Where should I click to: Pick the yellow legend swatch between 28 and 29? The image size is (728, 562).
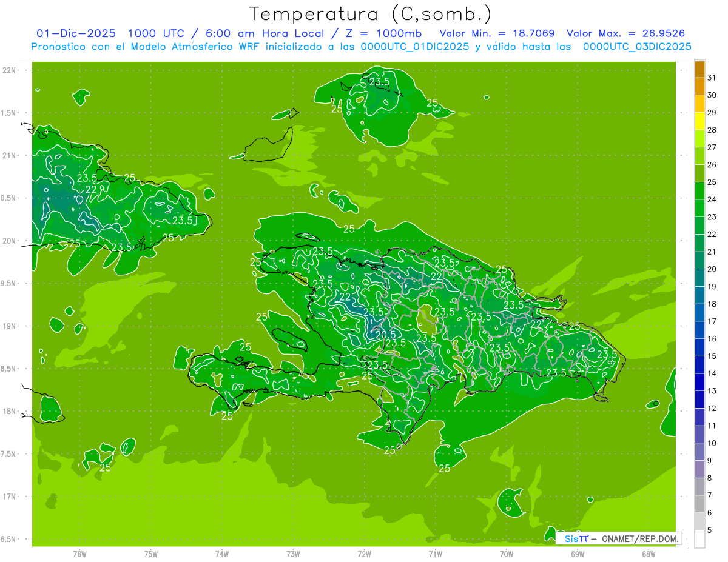(699, 121)
